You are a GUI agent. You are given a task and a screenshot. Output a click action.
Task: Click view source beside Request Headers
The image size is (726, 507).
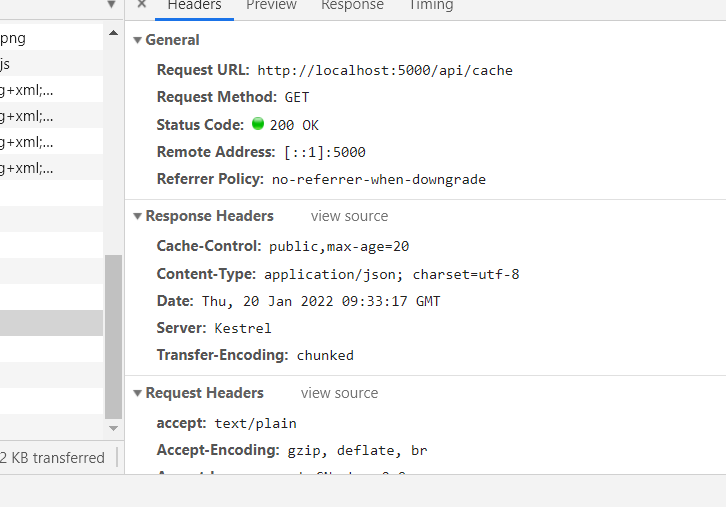[x=339, y=393]
